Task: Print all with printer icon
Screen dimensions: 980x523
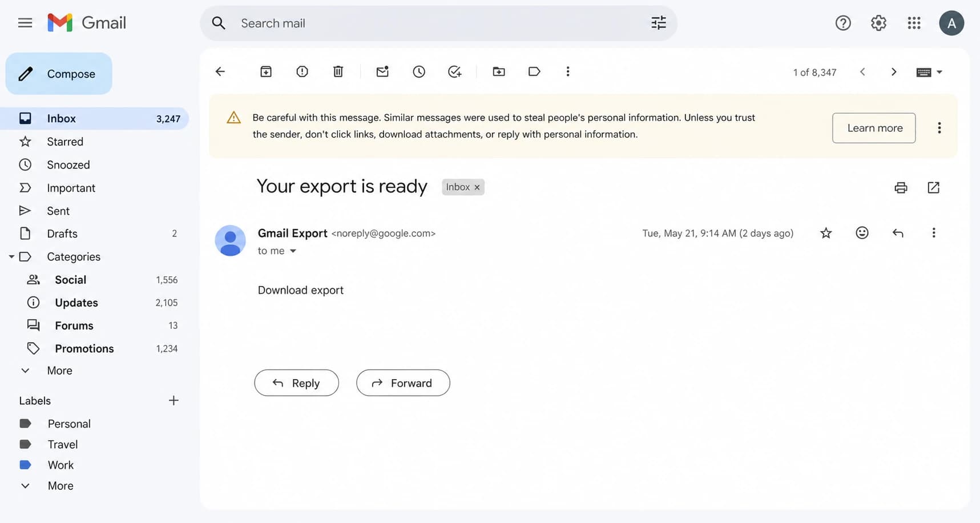Action: pos(901,187)
